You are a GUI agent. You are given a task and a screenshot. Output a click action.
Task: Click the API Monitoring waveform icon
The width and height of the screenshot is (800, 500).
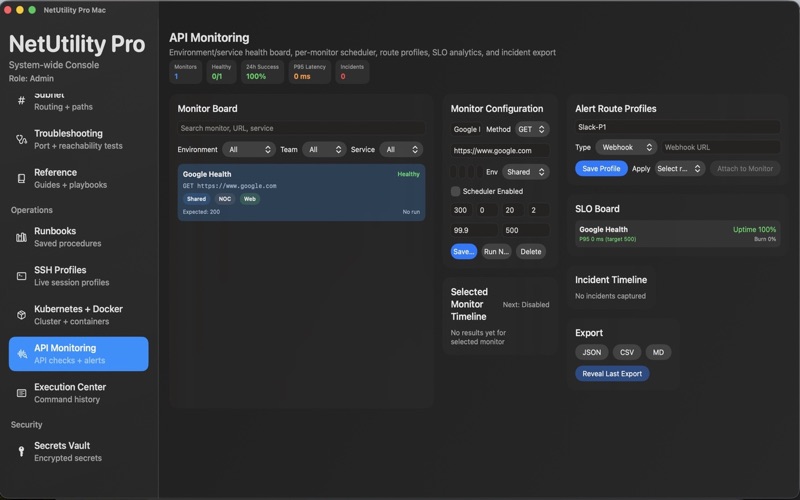[x=21, y=354]
